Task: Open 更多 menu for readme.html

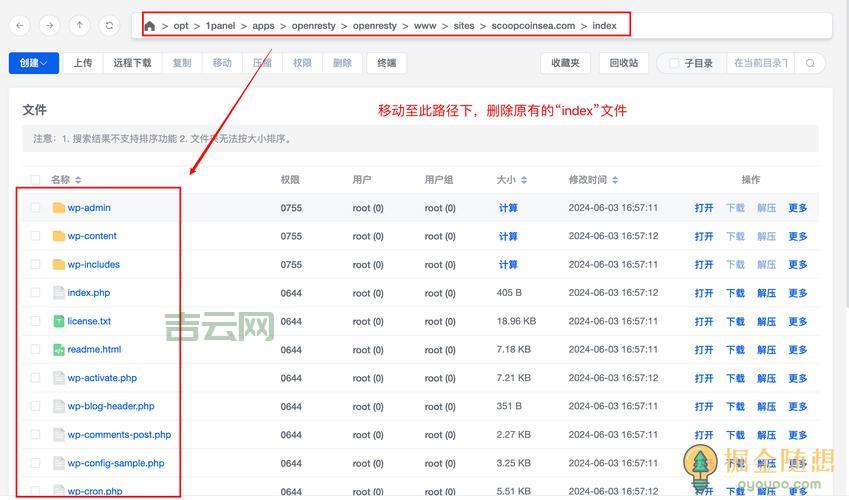Action: [798, 350]
